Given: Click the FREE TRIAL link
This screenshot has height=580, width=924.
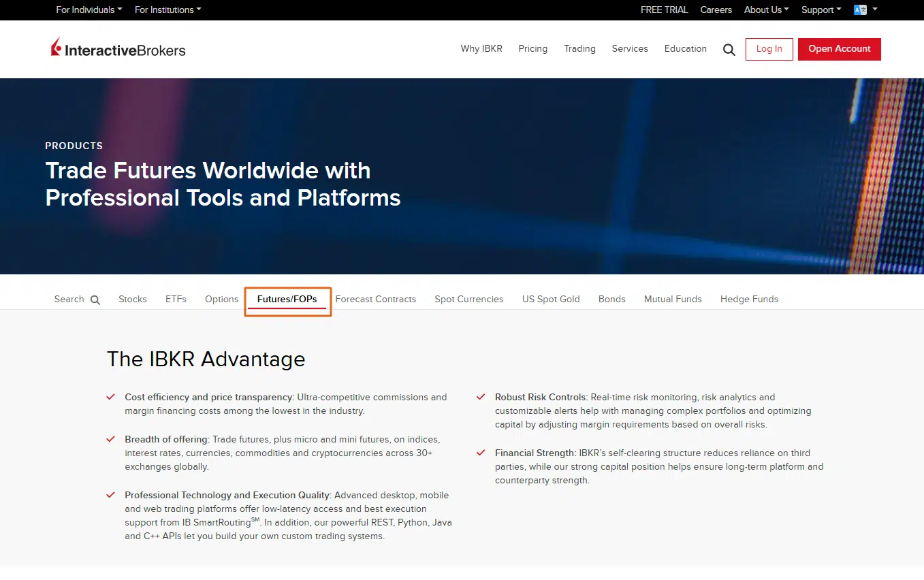Looking at the screenshot, I should tap(664, 10).
